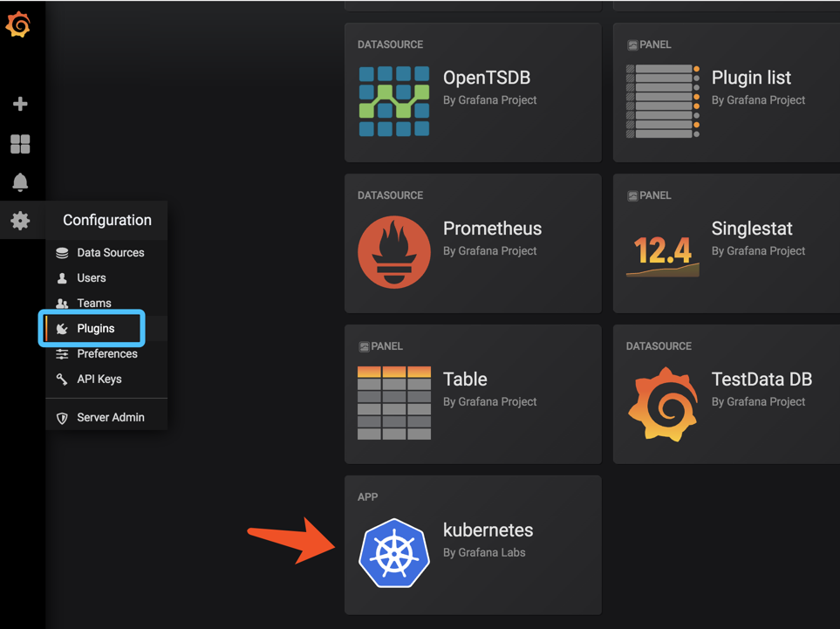840x629 pixels.
Task: Click the Preferences sliders icon
Action: pos(62,353)
